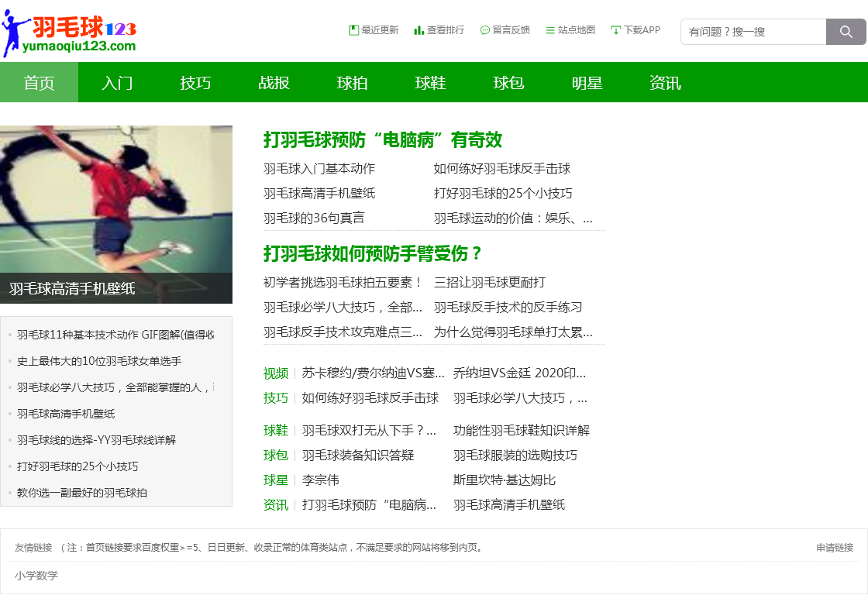
Task: Open the 球包 navigation tab
Action: point(508,82)
